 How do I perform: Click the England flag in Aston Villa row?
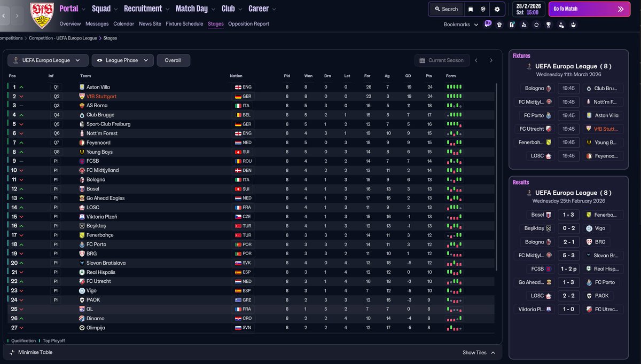tap(238, 87)
